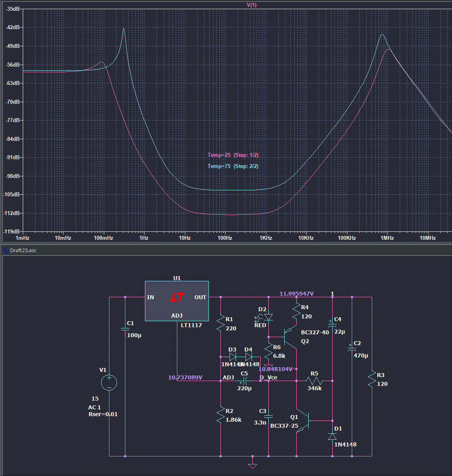Select the D4 diode symbol
Image resolution: width=452 pixels, height=476 pixels.
pos(248,357)
